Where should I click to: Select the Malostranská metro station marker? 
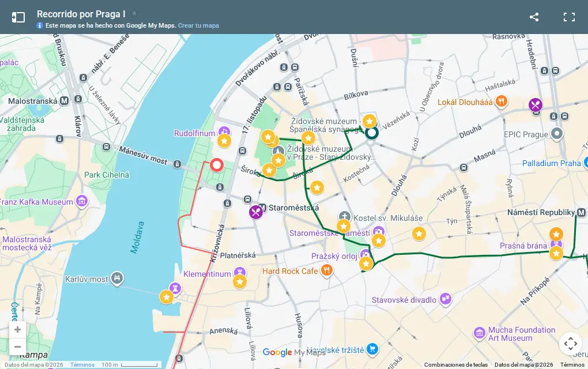click(64, 100)
